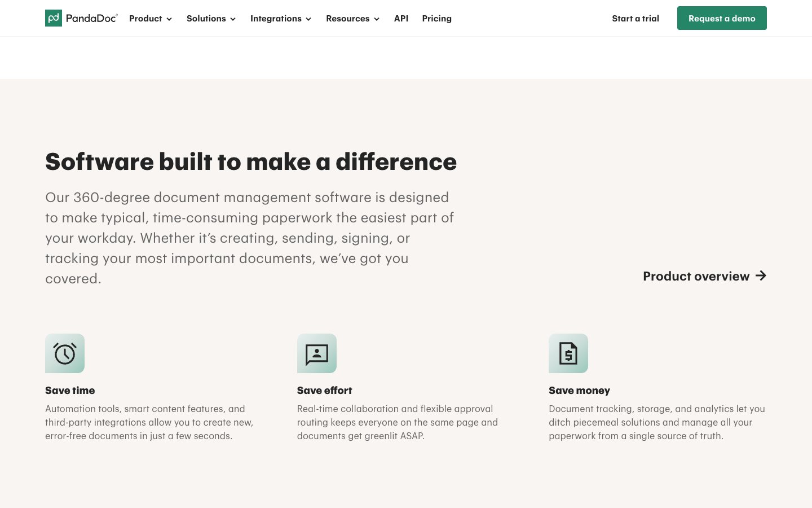This screenshot has height=508, width=812.
Task: Click the arrow beside Product overview
Action: pyautogui.click(x=761, y=275)
